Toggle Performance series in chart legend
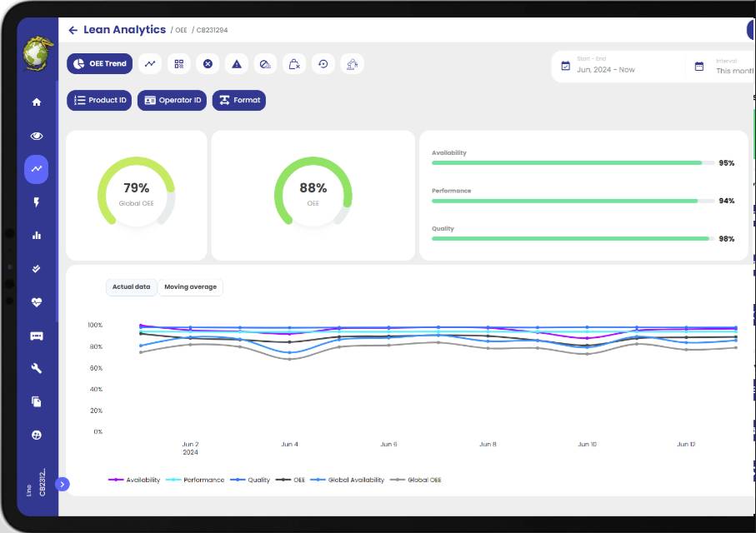 click(195, 480)
